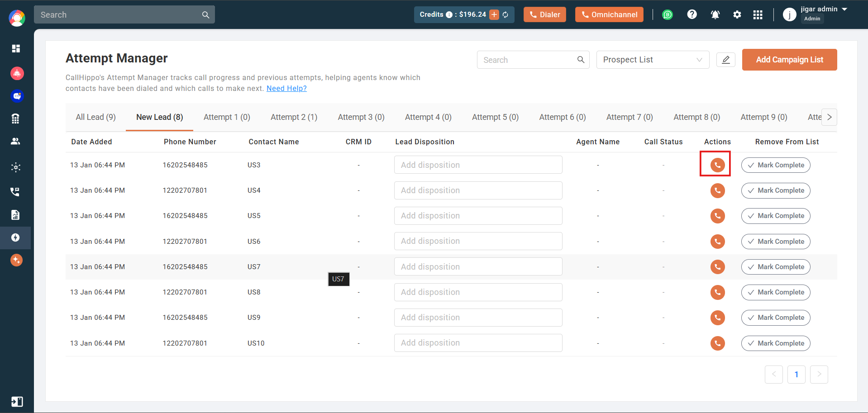Show more attempt tabs with arrow
Viewport: 868px width, 413px height.
pos(829,117)
